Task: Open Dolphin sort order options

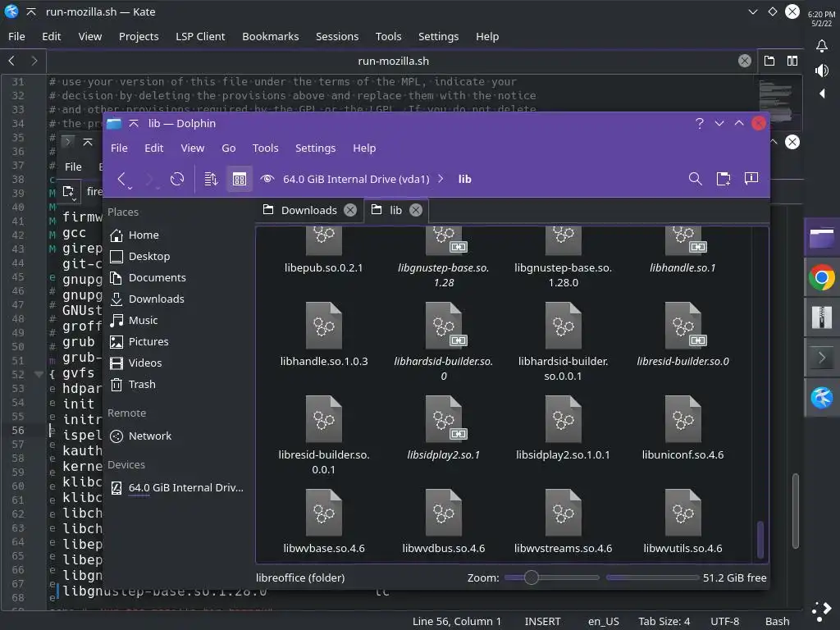Action: click(211, 179)
